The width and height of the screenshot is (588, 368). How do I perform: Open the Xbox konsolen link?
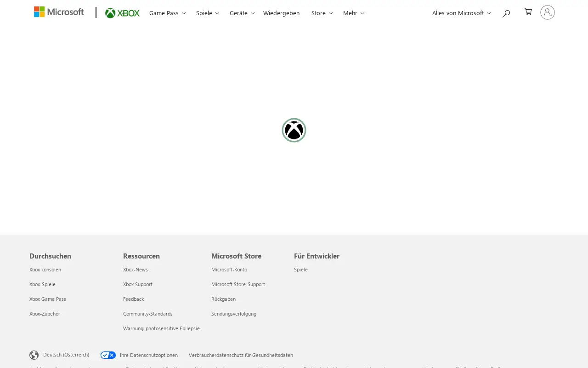[x=45, y=270]
